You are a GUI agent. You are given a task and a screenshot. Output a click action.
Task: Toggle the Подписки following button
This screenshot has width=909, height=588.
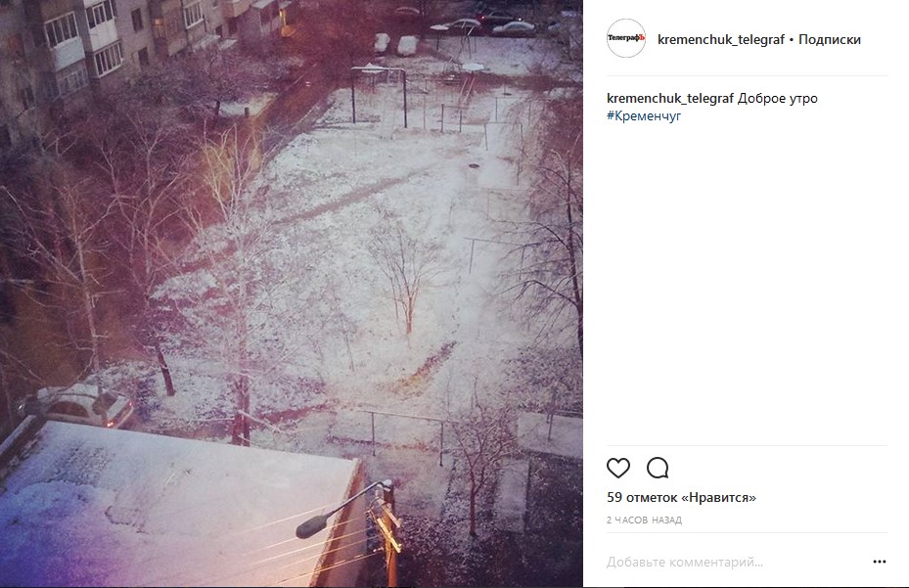(830, 39)
